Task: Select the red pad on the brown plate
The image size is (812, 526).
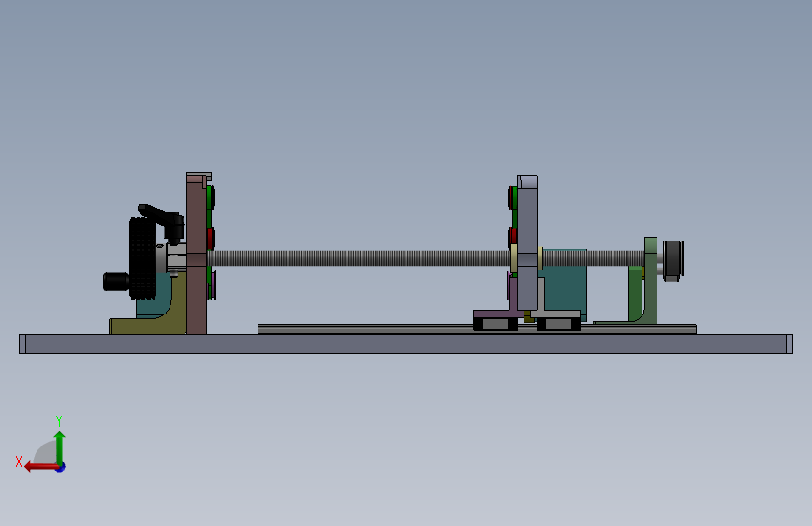Action: click(210, 240)
